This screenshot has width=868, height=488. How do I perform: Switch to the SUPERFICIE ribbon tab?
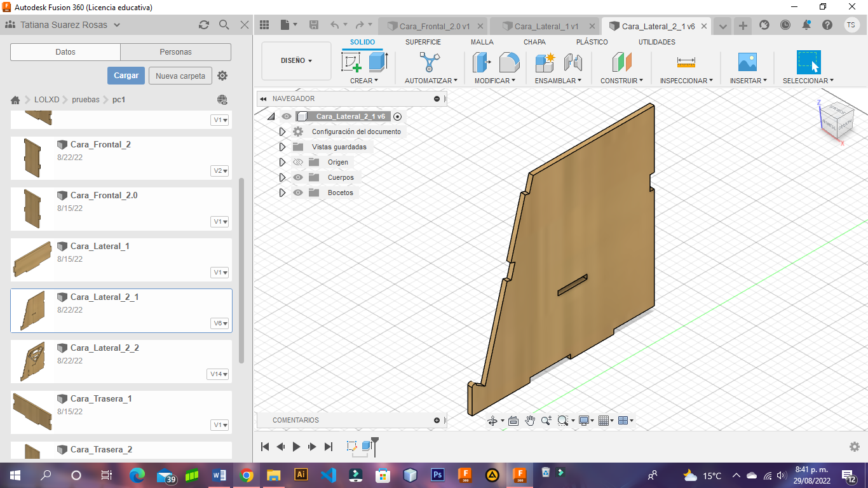point(423,42)
